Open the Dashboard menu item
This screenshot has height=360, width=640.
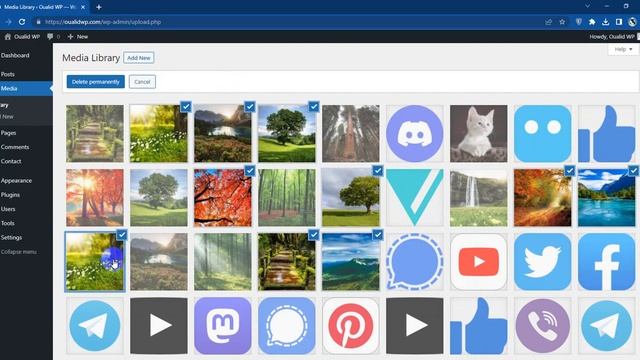pos(15,55)
